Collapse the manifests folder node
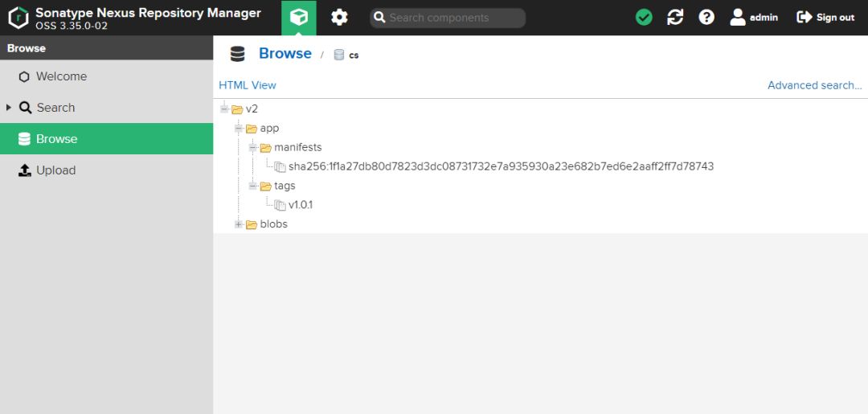The width and height of the screenshot is (868, 414). click(x=253, y=148)
